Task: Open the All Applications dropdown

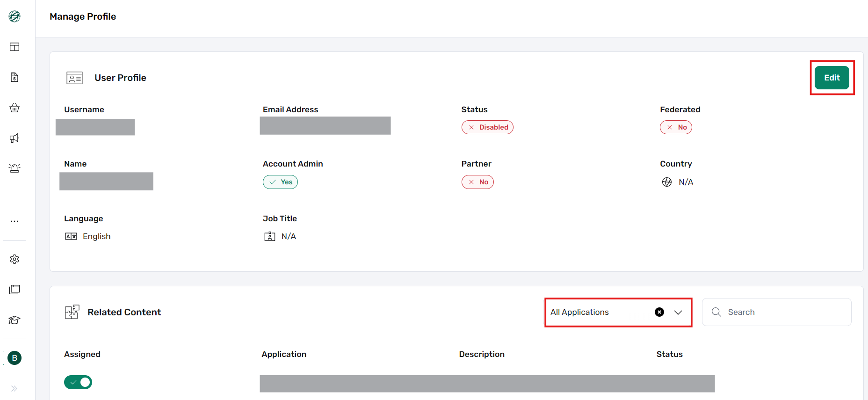Action: pyautogui.click(x=618, y=312)
